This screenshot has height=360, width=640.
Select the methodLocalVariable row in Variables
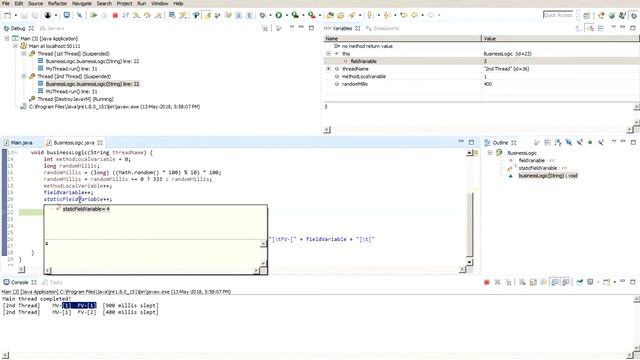482,76
